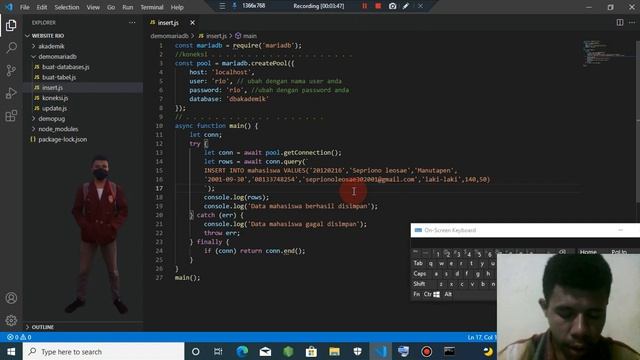Open the Extensions view
Viewport: 640px width, 360px height.
coord(11,116)
